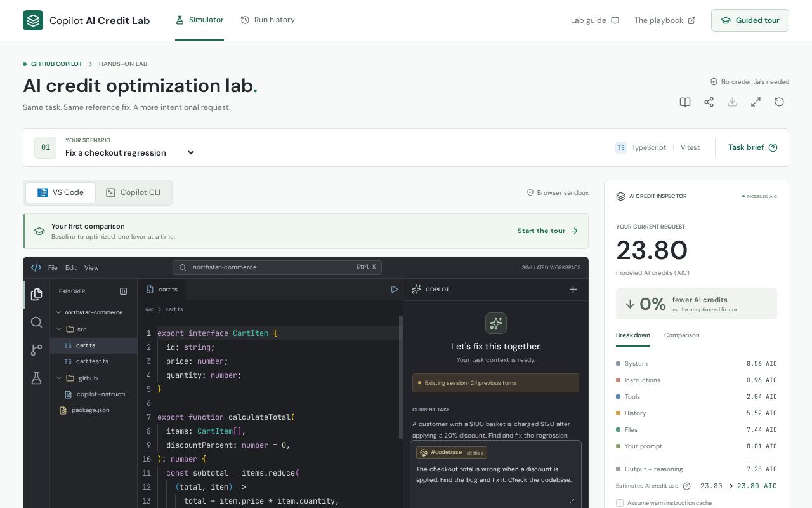The image size is (812, 508).
Task: Collapse the northstar-commerce root folder
Action: click(93, 312)
